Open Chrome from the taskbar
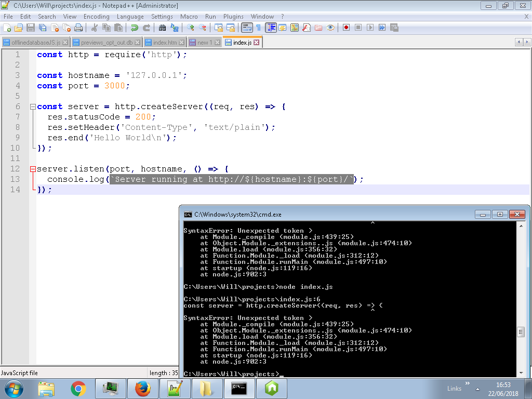The image size is (532, 399). click(78, 389)
